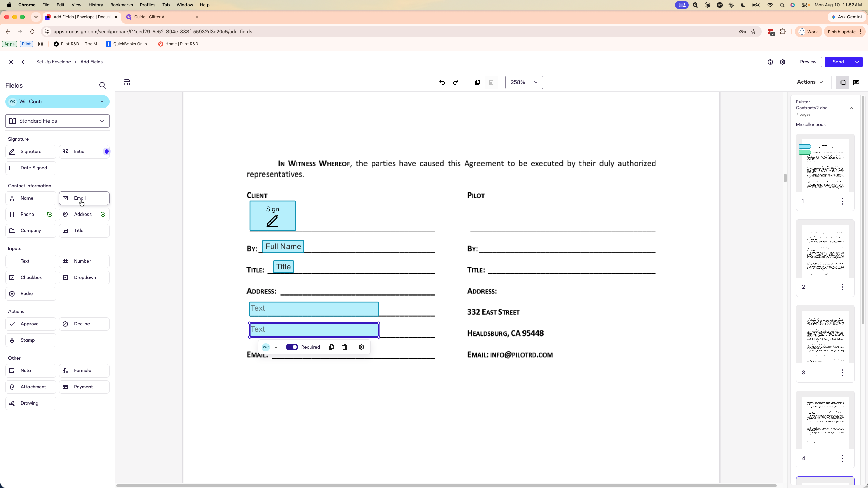The height and width of the screenshot is (488, 868).
Task: Open the Send options arrow dropdown
Action: pyautogui.click(x=857, y=62)
